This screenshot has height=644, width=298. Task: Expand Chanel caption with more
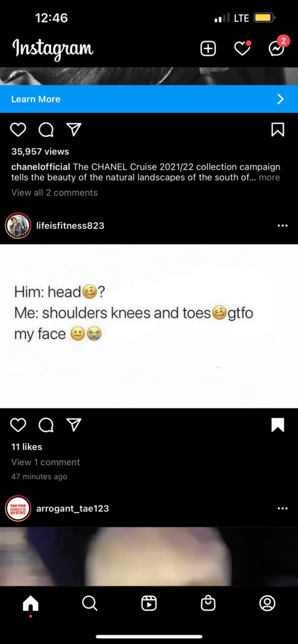point(269,177)
